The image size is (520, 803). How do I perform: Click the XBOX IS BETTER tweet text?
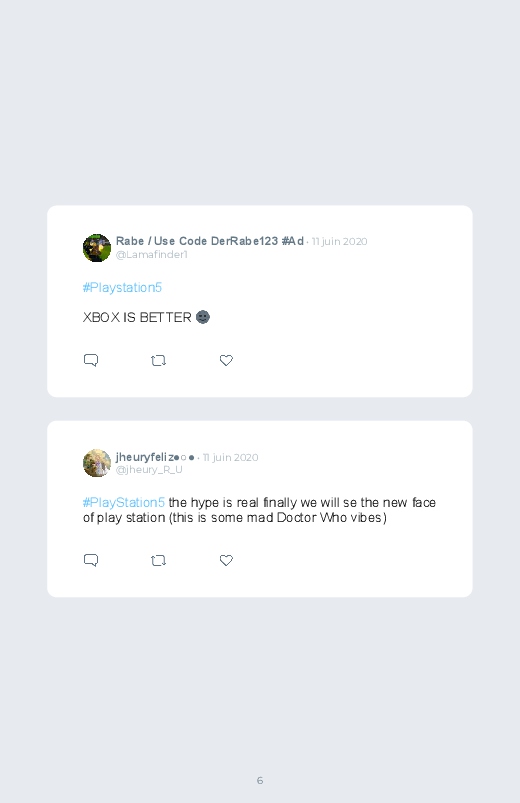click(x=137, y=318)
